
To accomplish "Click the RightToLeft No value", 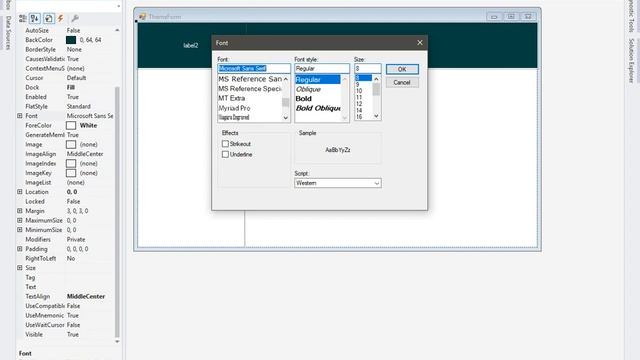I will [x=71, y=258].
